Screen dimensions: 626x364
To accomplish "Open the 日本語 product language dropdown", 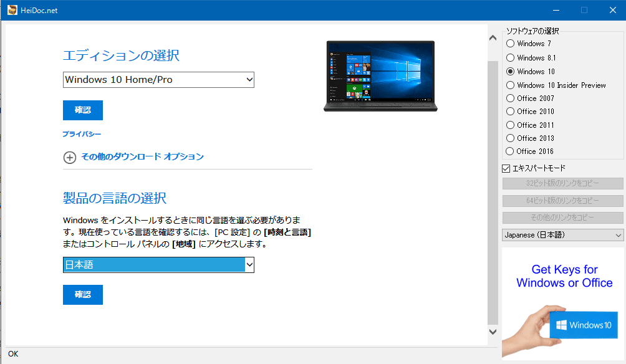I will [158, 265].
